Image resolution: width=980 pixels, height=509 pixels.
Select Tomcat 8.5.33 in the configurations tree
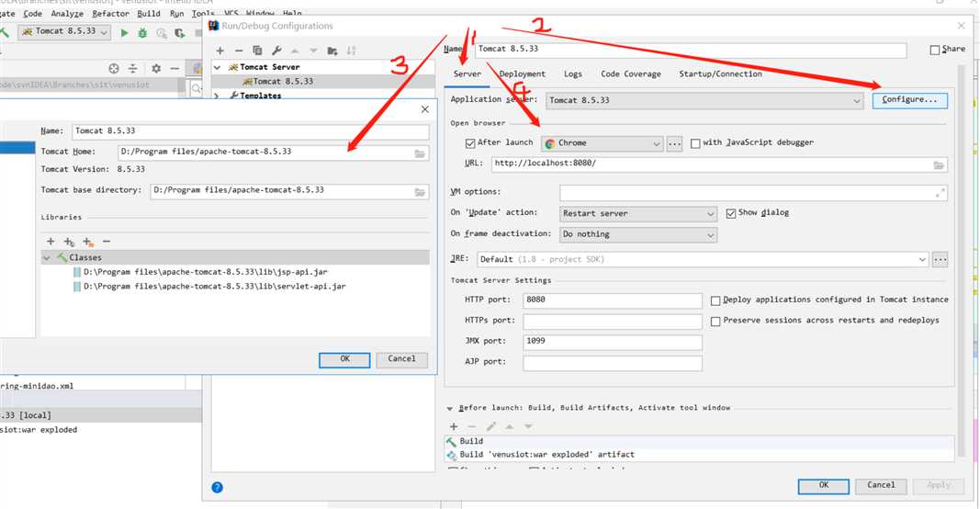pos(283,82)
